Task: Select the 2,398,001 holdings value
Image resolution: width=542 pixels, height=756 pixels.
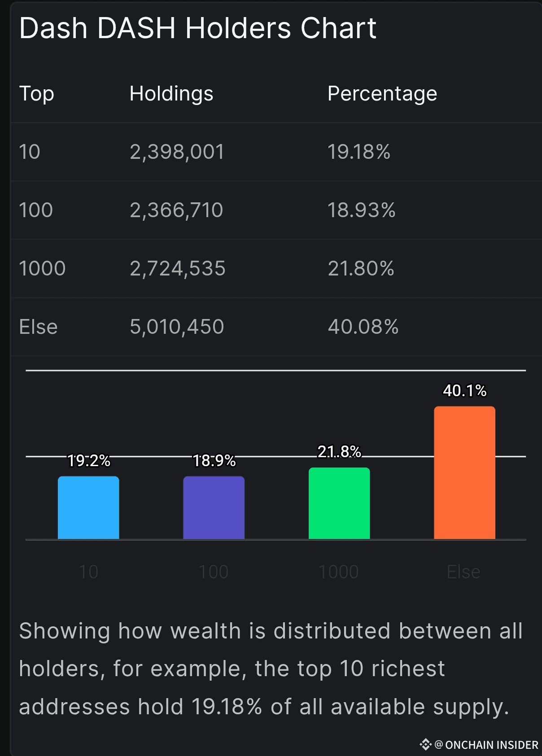Action: [x=177, y=152]
